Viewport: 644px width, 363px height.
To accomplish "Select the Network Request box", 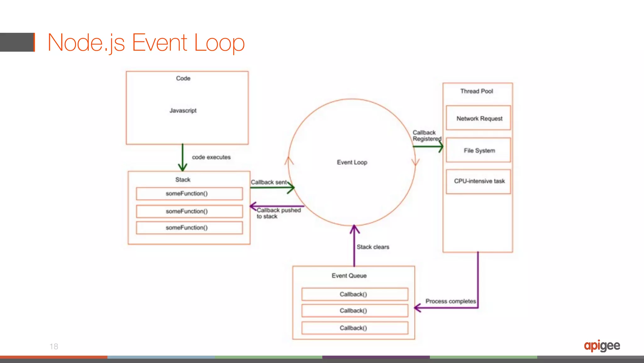I will tap(478, 118).
